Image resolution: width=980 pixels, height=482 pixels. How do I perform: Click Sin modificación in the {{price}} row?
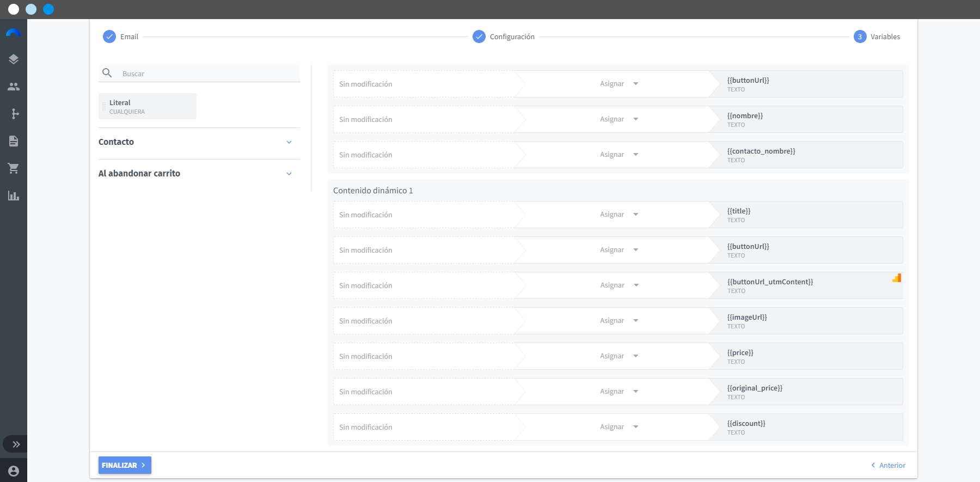tap(366, 356)
